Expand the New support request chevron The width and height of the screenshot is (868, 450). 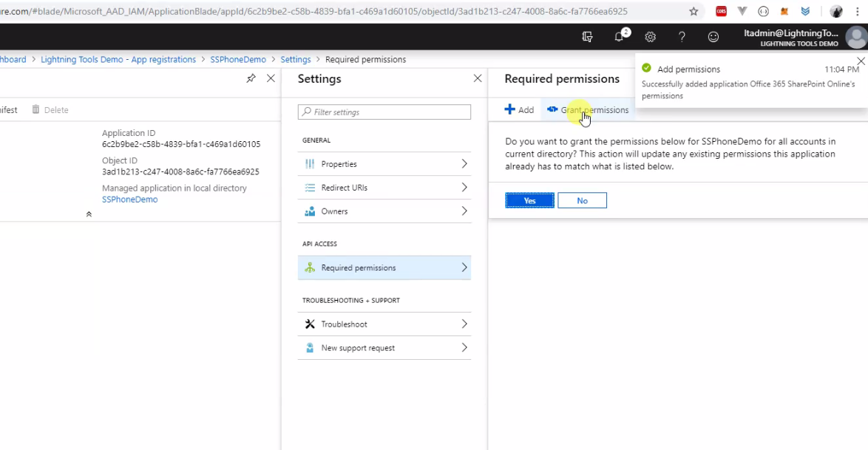pos(464,347)
